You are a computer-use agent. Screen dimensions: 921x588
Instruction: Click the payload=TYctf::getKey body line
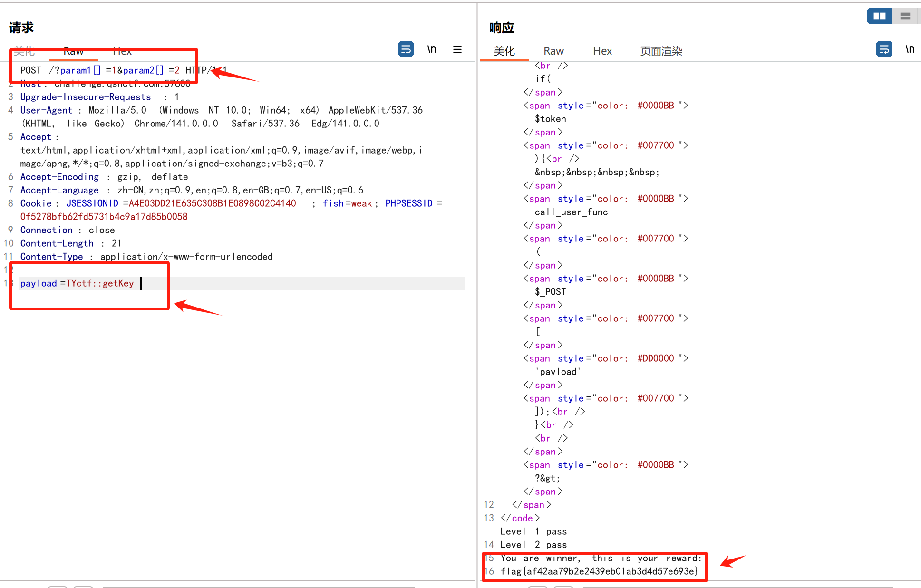tap(77, 284)
